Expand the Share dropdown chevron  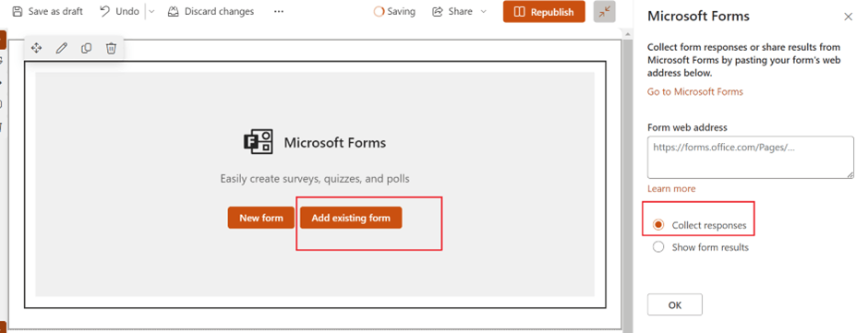[x=483, y=12]
